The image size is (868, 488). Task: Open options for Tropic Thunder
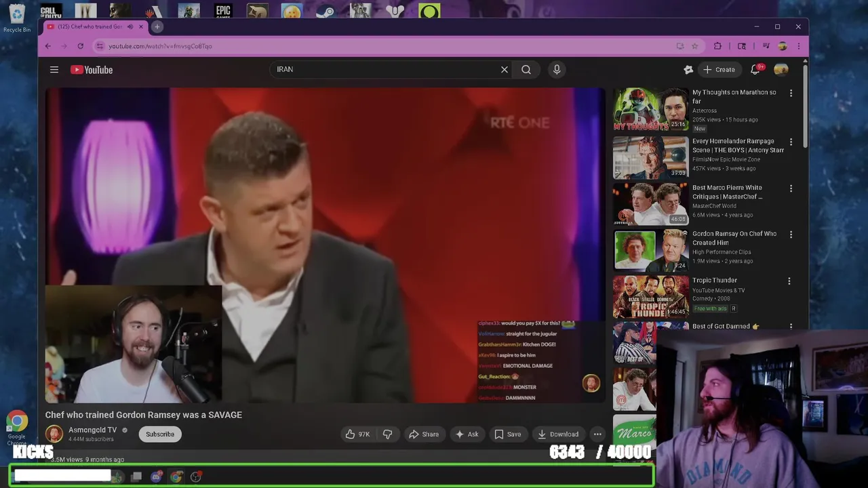point(789,281)
